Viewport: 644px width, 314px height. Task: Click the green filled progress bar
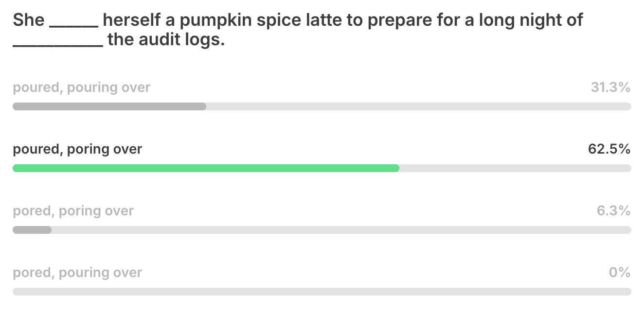(206, 168)
